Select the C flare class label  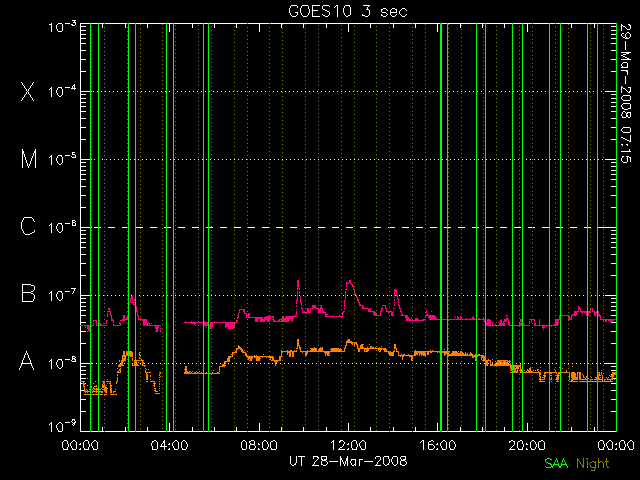pyautogui.click(x=28, y=226)
